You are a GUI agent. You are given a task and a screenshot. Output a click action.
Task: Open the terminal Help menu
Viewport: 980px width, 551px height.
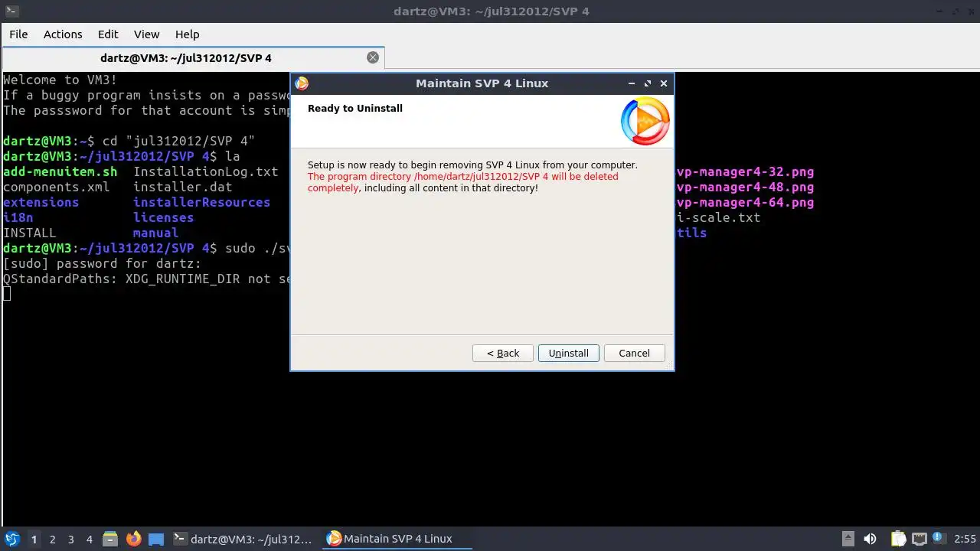[x=187, y=34]
